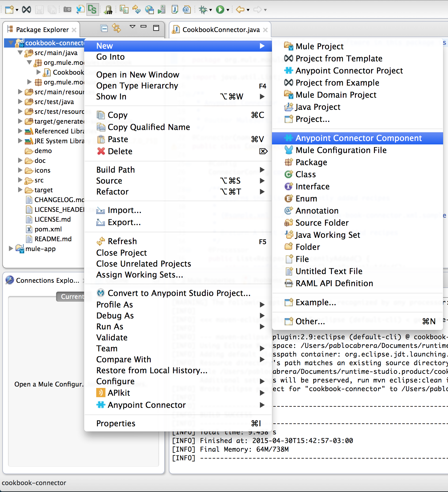This screenshot has height=492, width=448.
Task: Click the Collapse All icon in Package Explorer
Action: (104, 28)
